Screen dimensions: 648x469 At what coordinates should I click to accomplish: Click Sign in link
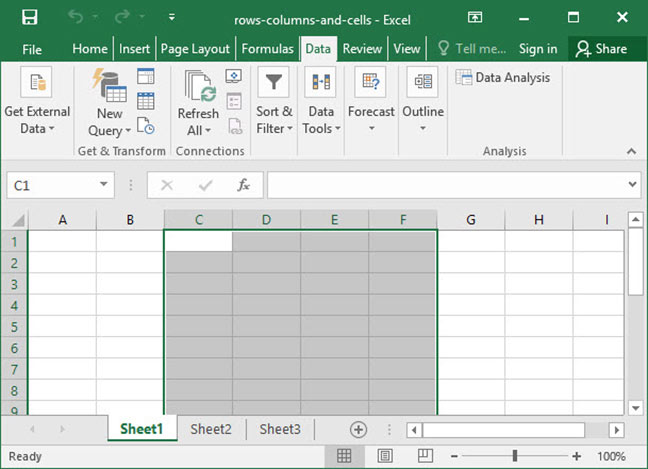[538, 49]
